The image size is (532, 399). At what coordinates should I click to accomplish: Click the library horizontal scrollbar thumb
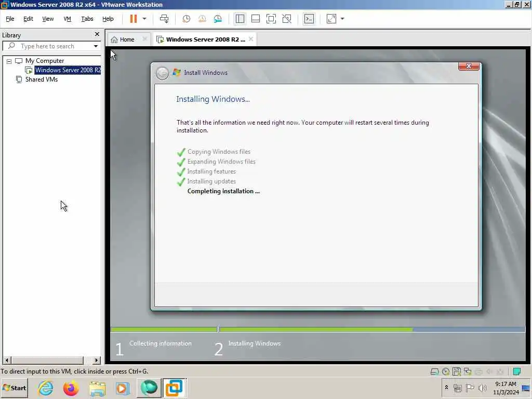(x=47, y=360)
